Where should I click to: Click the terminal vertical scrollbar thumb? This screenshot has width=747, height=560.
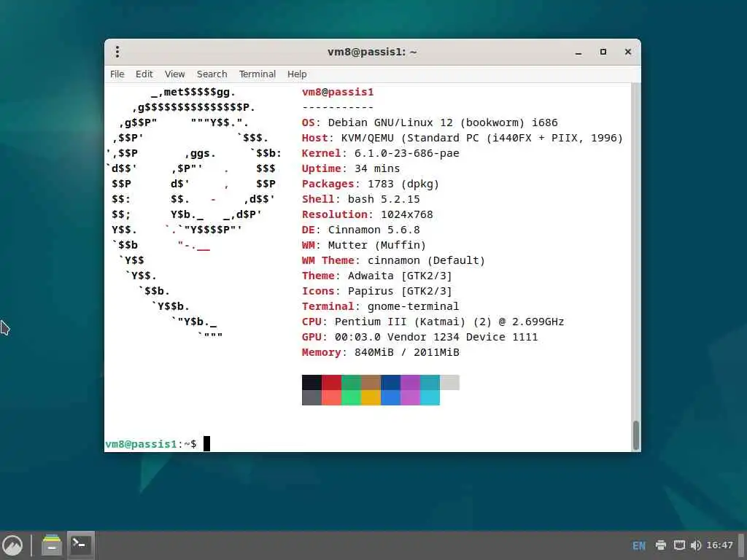tap(635, 435)
